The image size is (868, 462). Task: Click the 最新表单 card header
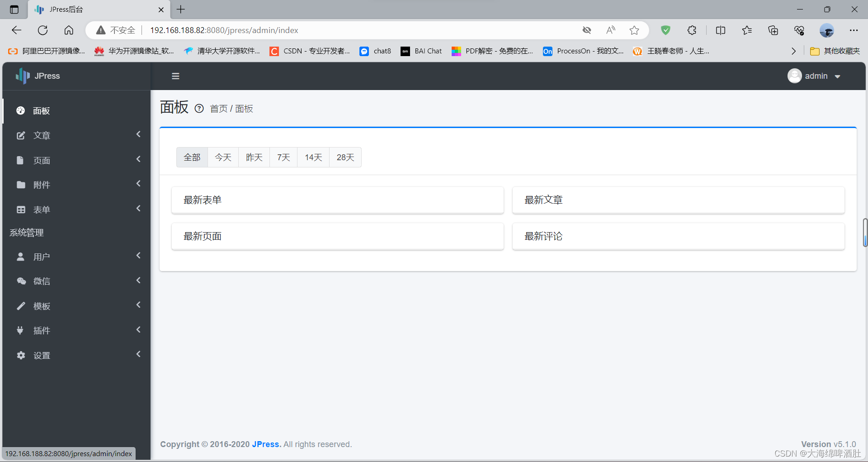point(337,200)
